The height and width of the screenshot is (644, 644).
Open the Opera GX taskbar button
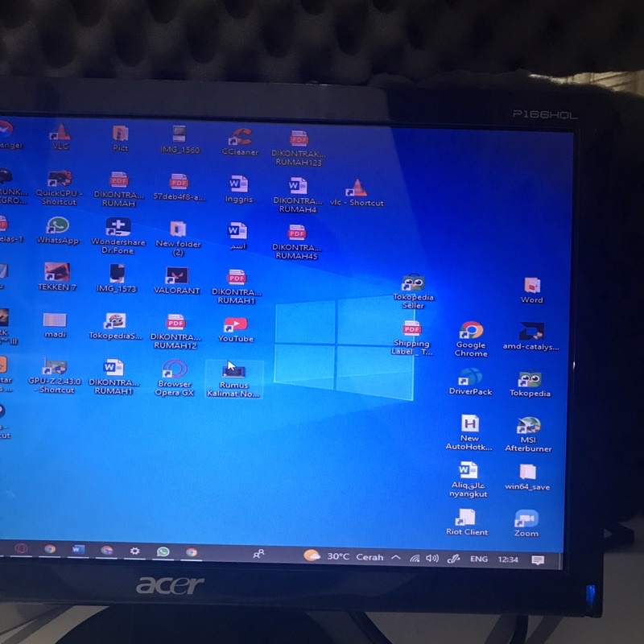pos(22,548)
